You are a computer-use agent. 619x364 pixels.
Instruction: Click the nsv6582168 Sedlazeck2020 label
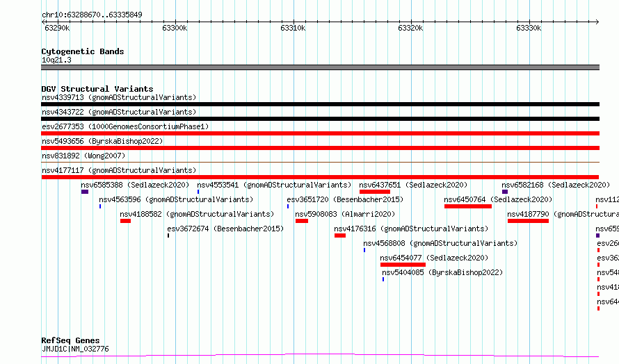(556, 185)
